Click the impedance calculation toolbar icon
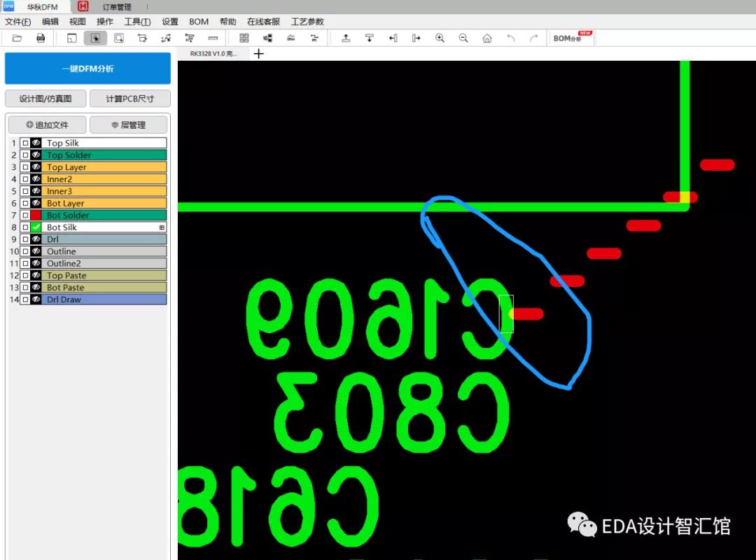 tap(290, 38)
